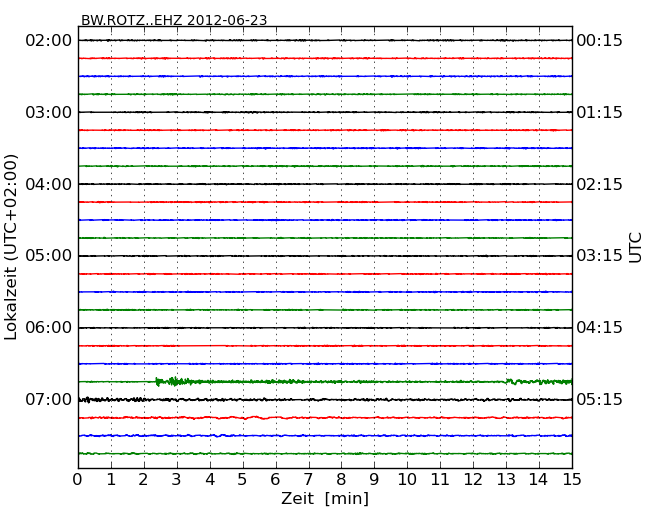Select the 02:00 local time tick label
The image size is (650, 520).
tap(49, 40)
